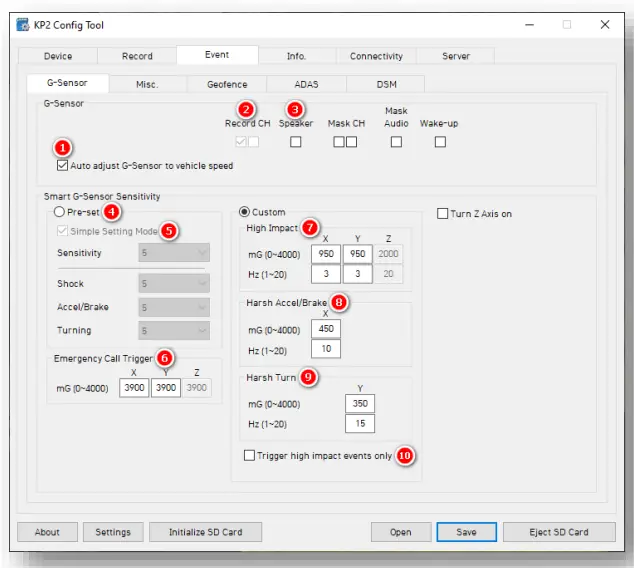Toggle the second Record CH checkbox
The image size is (634, 568).
(254, 142)
